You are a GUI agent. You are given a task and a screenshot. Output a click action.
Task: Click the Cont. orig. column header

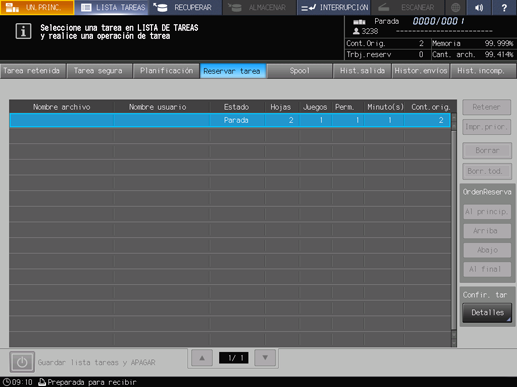pyautogui.click(x=430, y=107)
